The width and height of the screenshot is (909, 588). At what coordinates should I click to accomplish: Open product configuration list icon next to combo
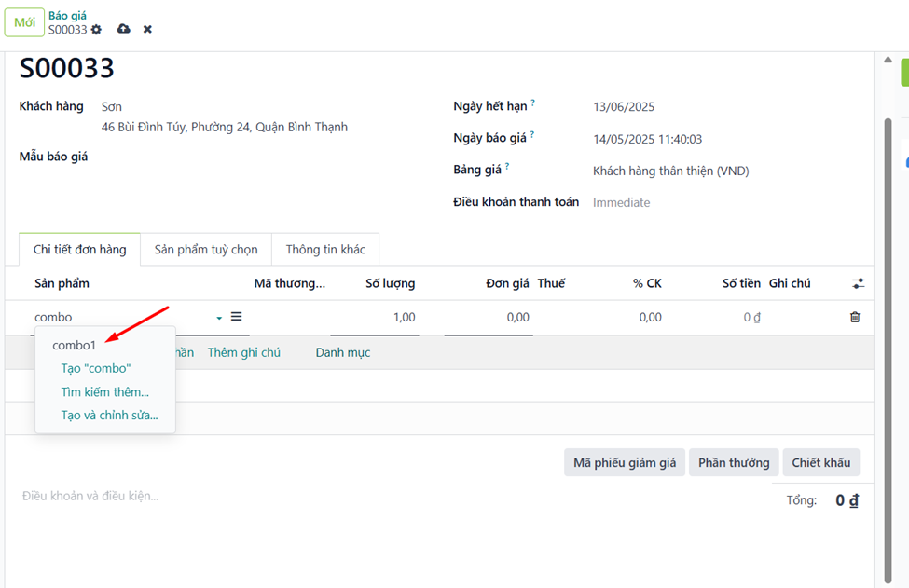237,316
